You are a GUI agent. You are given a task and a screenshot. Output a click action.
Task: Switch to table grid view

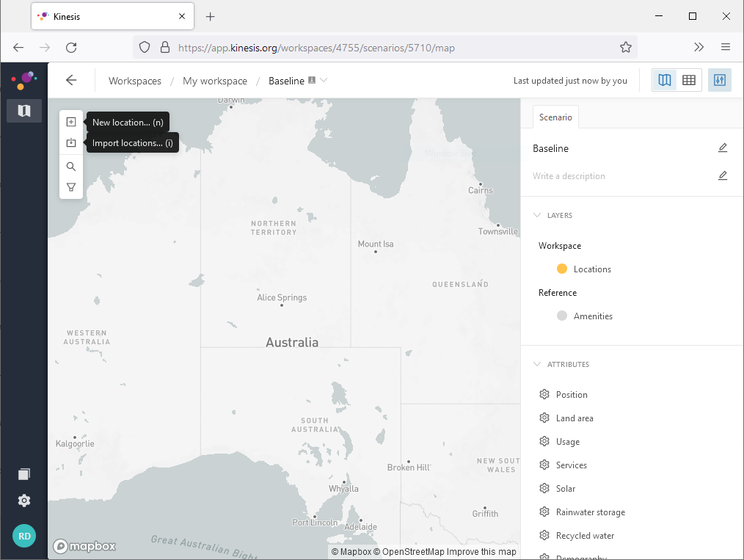click(689, 80)
